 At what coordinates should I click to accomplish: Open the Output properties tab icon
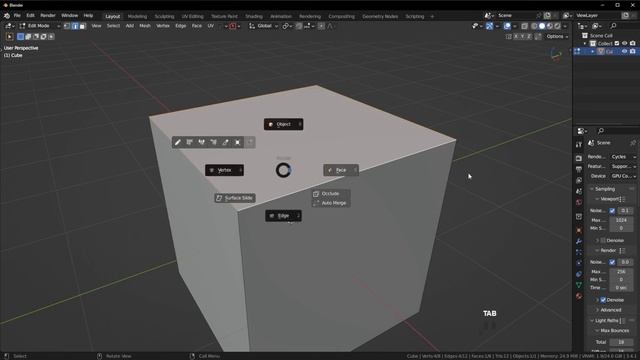pyautogui.click(x=579, y=169)
